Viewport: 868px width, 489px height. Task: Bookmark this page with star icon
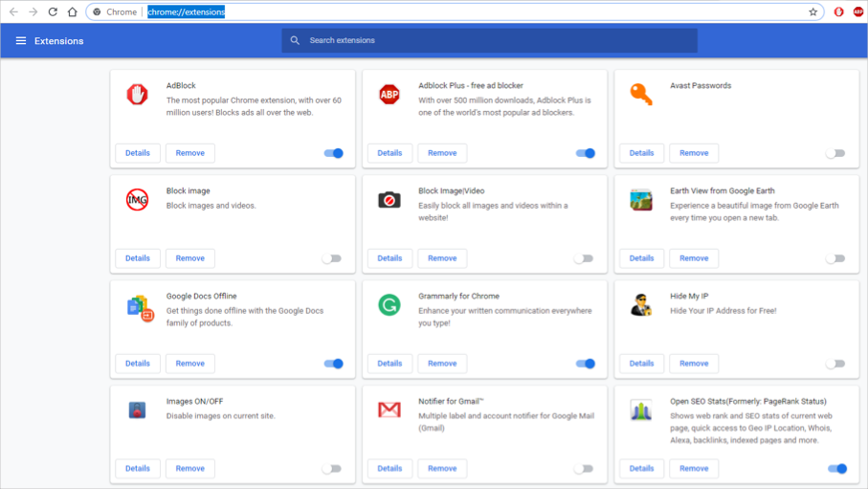tap(812, 12)
